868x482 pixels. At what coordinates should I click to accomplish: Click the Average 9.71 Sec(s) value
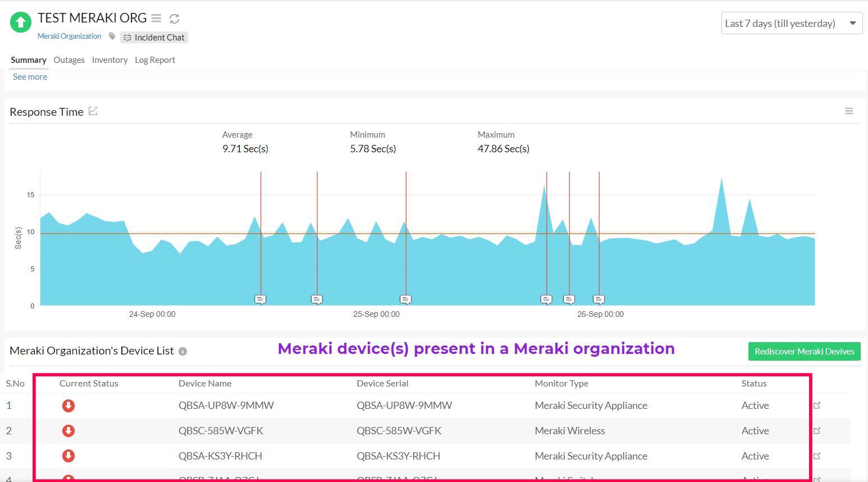point(245,149)
